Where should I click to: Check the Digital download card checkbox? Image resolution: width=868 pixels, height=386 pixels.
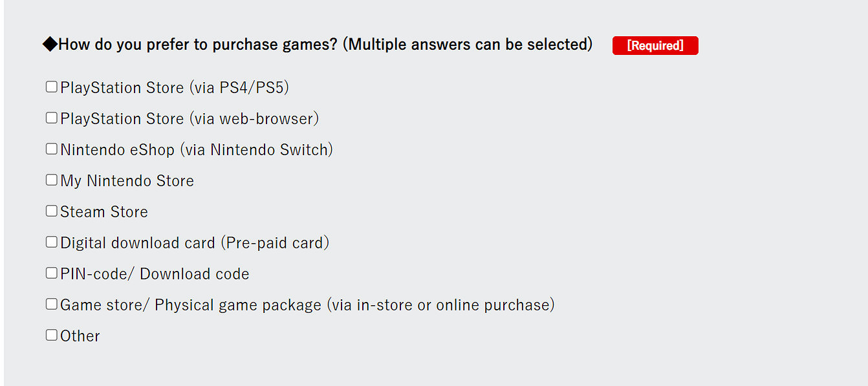[52, 242]
